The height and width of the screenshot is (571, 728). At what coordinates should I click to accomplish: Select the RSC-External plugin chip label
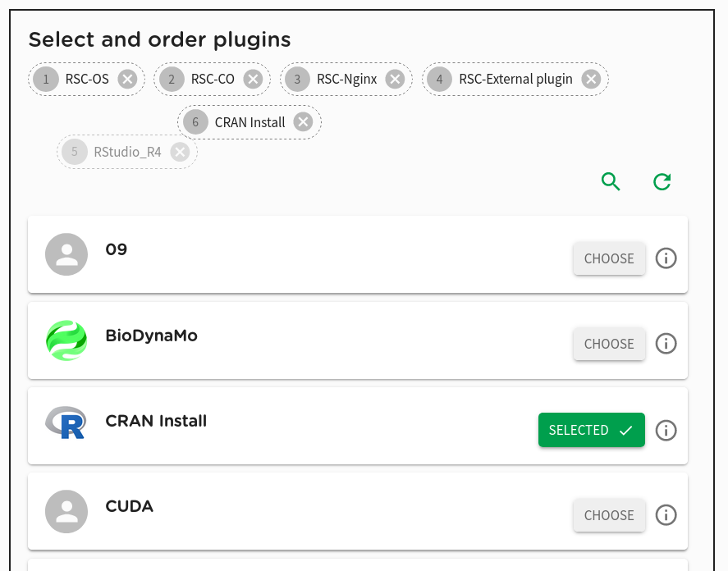[515, 80]
